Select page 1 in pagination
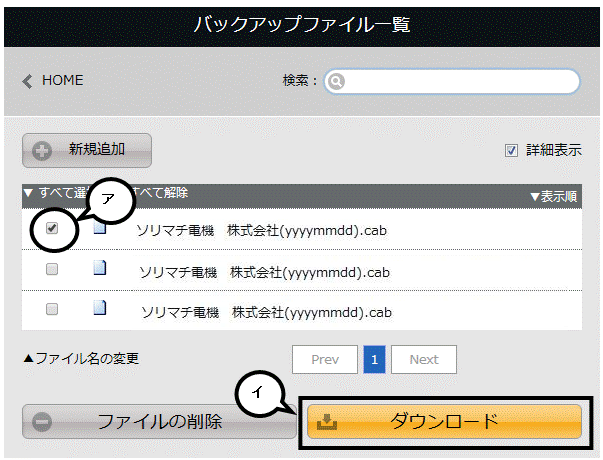The width and height of the screenshot is (603, 460). pyautogui.click(x=375, y=360)
